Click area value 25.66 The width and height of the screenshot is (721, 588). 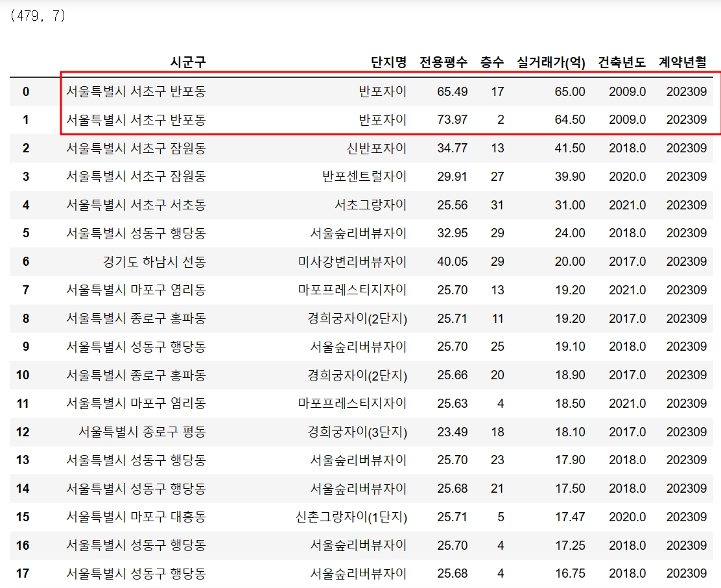pos(452,375)
